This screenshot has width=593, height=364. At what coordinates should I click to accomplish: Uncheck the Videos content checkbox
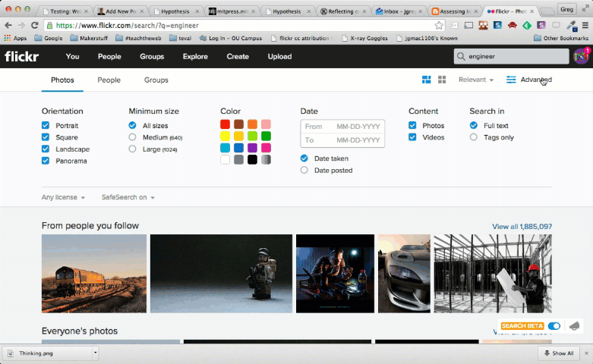pos(412,137)
